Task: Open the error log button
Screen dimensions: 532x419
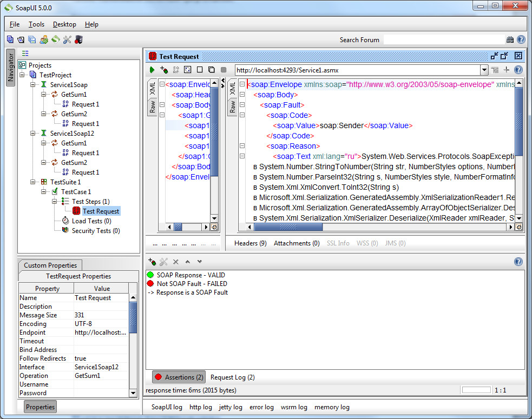Action: (261, 407)
